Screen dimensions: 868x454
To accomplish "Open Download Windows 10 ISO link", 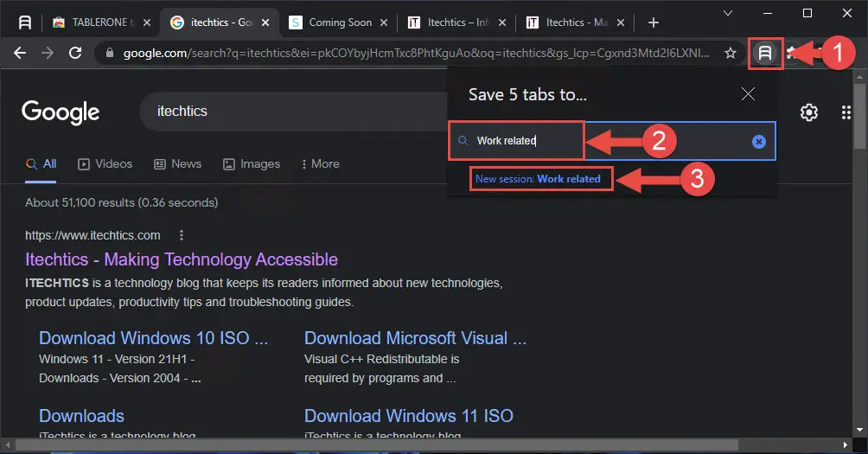I will [x=153, y=338].
